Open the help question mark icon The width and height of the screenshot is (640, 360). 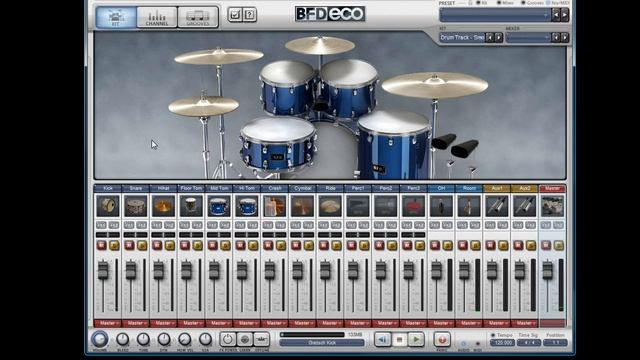tap(249, 15)
